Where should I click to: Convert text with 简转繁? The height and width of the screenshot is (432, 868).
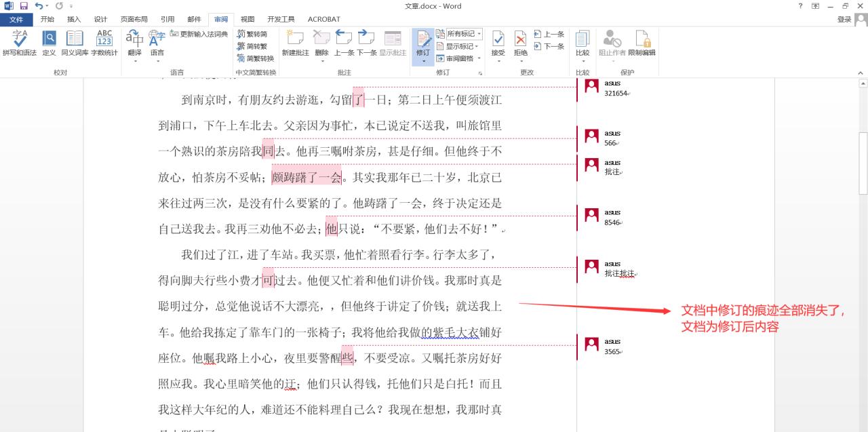[252, 46]
